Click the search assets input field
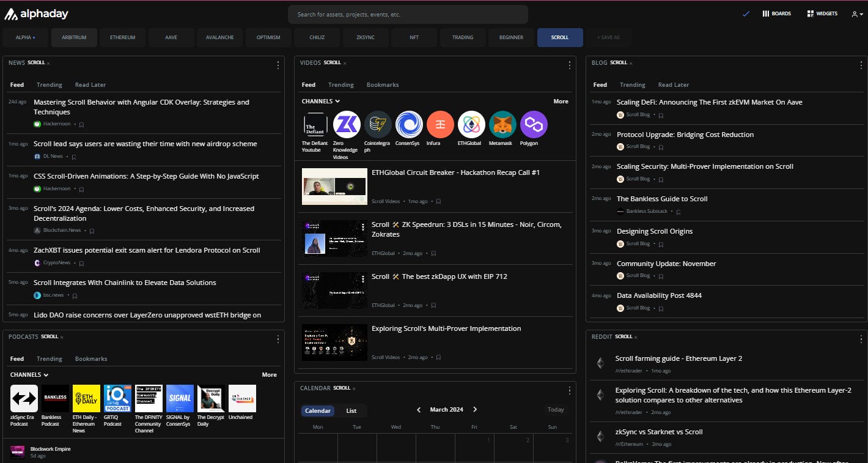 pos(408,14)
